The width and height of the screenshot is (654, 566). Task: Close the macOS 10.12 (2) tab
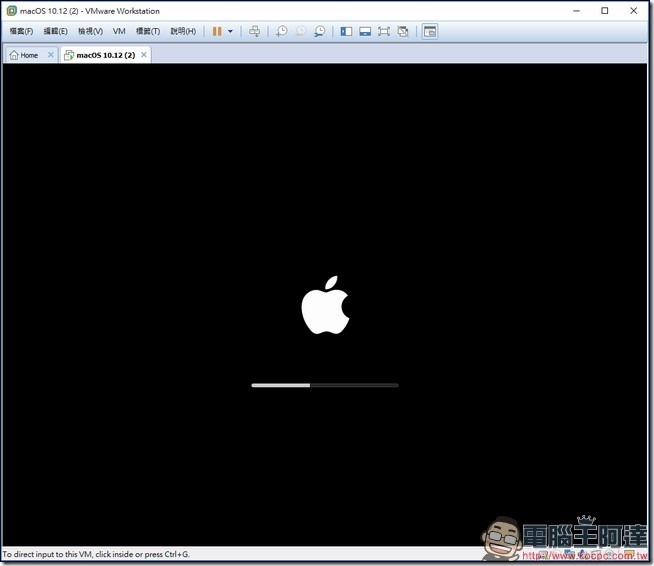pyautogui.click(x=144, y=55)
